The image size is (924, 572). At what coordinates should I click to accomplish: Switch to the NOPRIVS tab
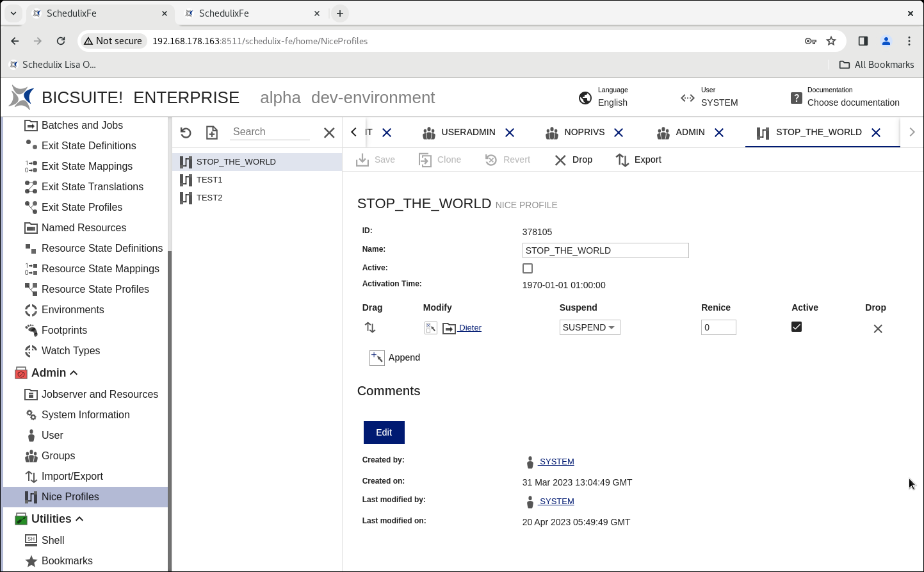(583, 132)
